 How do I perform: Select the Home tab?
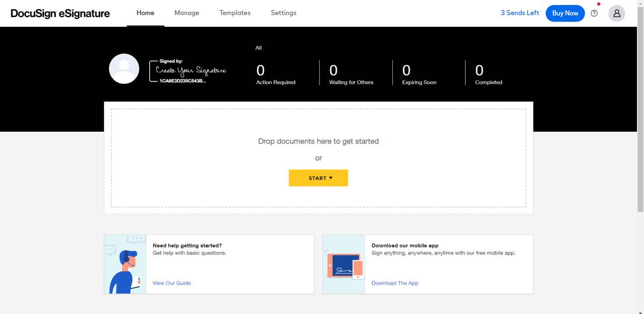coord(145,13)
